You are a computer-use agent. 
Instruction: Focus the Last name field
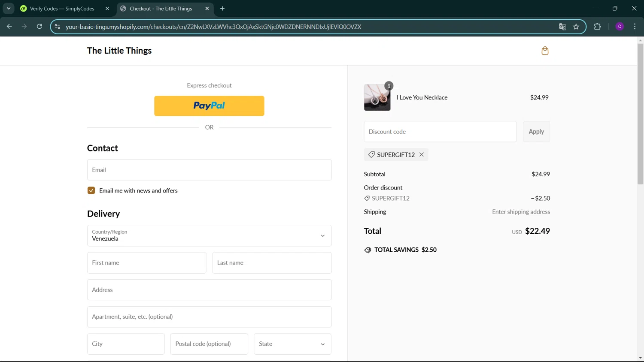(x=272, y=263)
